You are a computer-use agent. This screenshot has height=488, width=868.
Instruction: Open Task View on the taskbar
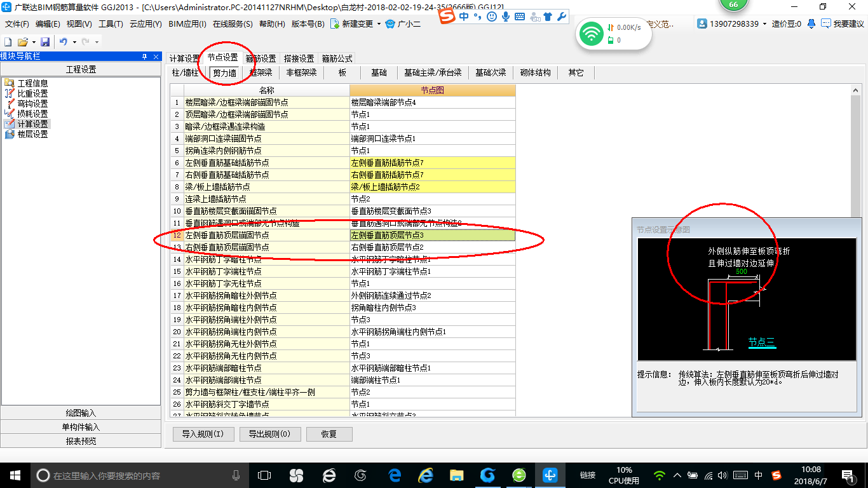coord(264,475)
